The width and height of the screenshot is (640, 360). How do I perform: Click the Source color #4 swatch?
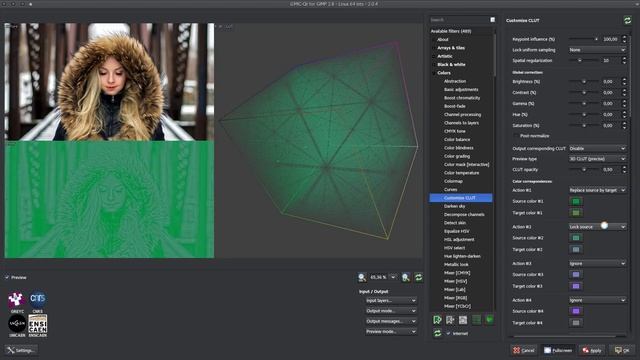(x=576, y=311)
